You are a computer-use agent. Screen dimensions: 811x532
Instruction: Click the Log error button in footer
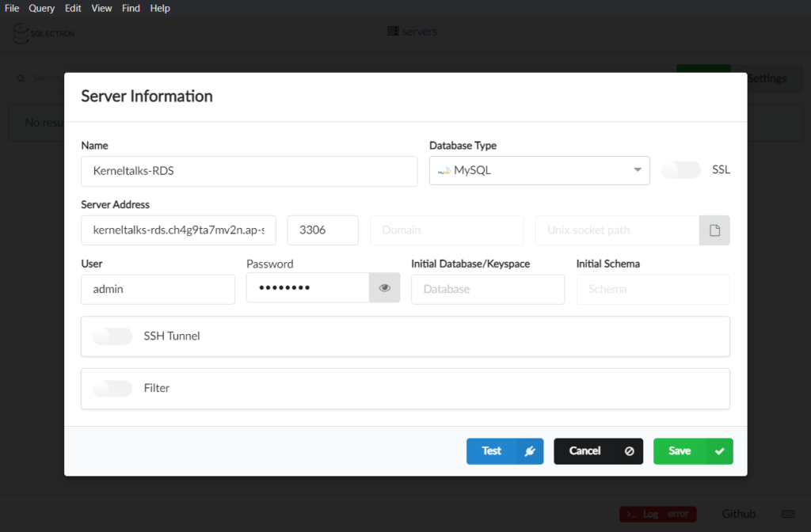658,514
